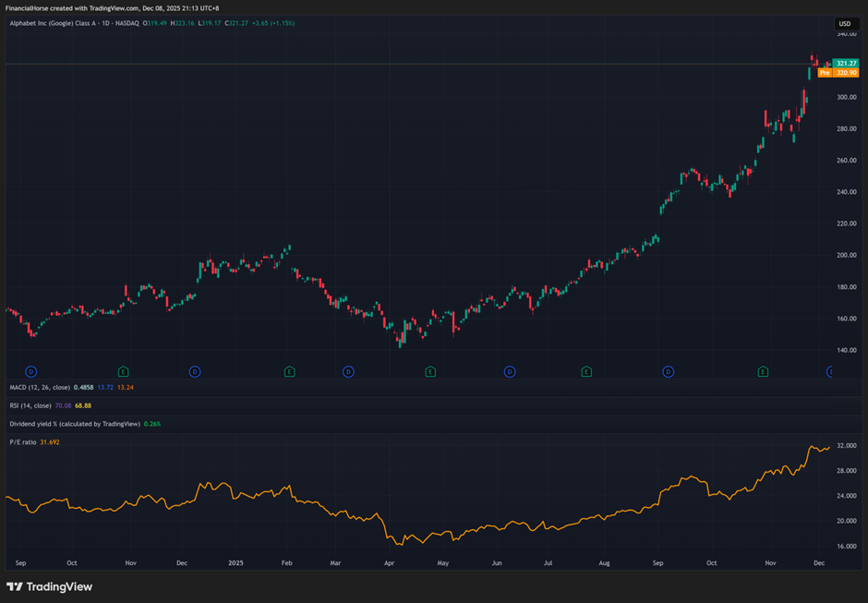Click the late July 2025 earnings marker
Viewport: 868px width, 603px height.
(x=586, y=371)
